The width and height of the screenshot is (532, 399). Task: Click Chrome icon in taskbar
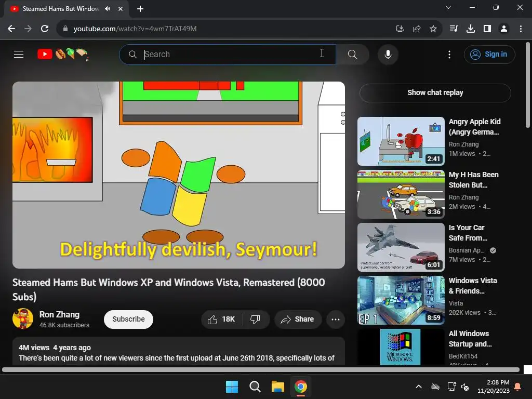point(301,387)
